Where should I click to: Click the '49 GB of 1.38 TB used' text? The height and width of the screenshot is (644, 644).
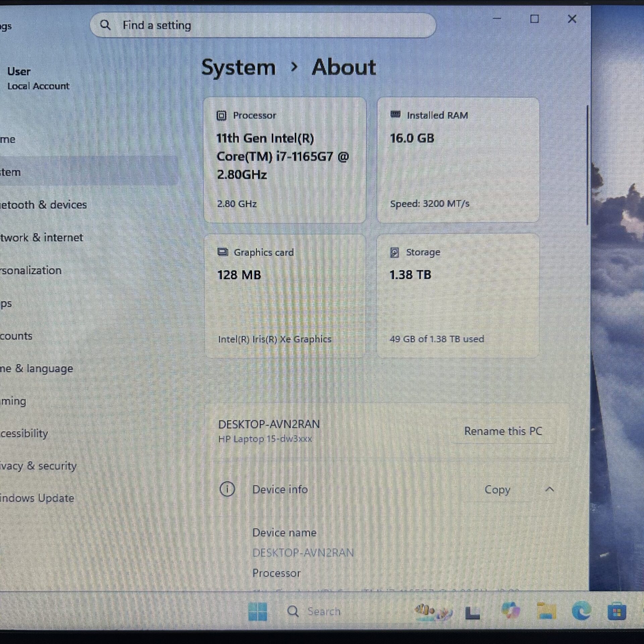pyautogui.click(x=437, y=339)
